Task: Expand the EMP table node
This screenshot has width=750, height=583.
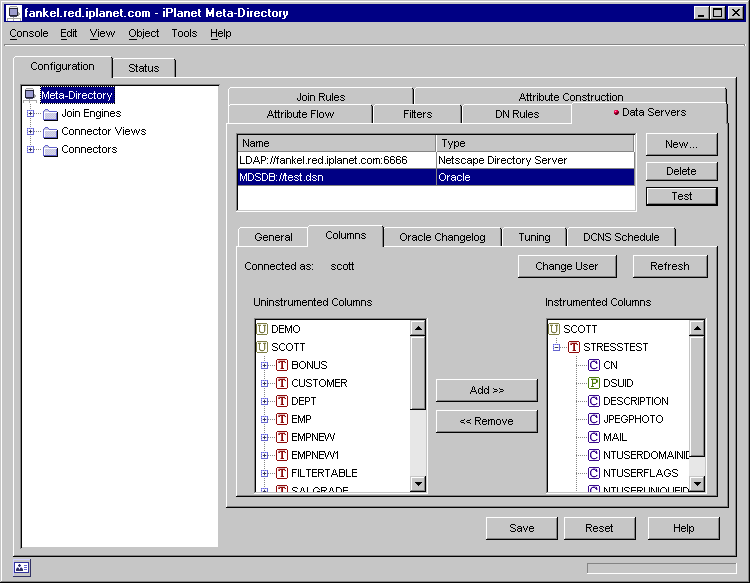Action: pos(265,419)
